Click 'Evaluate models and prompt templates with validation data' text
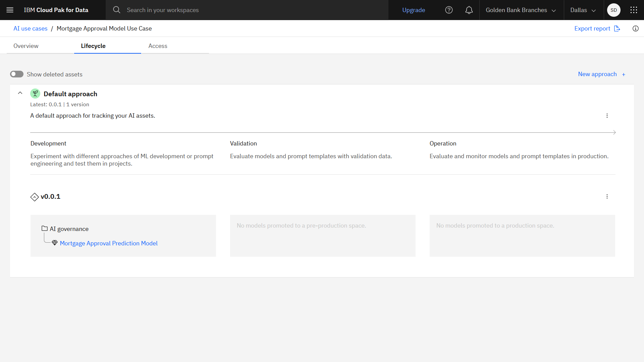 tap(311, 156)
